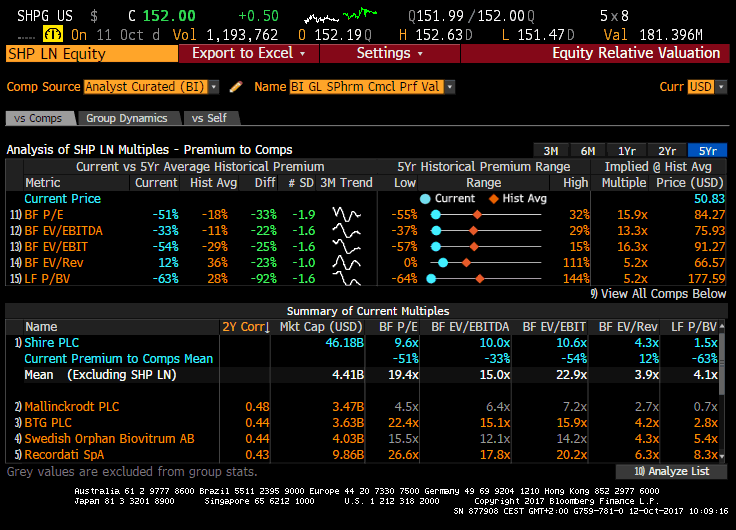Click the implied price value 177.59
This screenshot has width=736, height=530.
(706, 278)
